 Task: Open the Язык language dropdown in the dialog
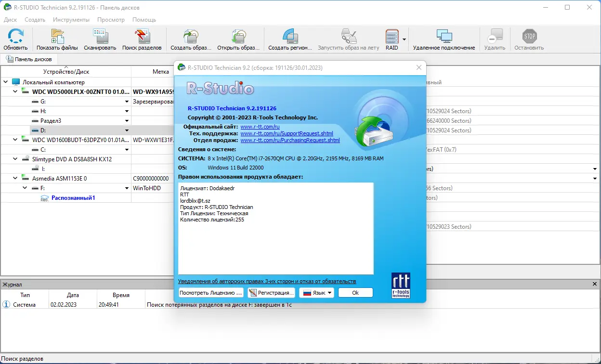tap(316, 292)
